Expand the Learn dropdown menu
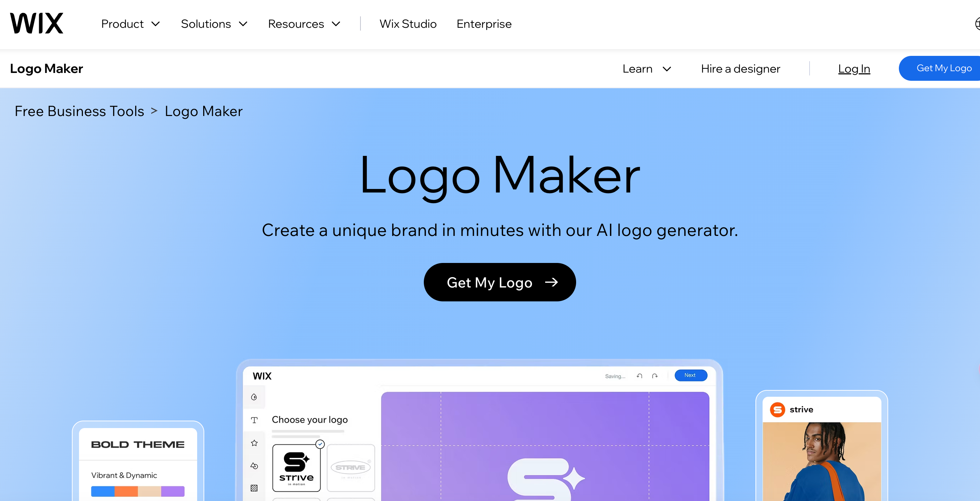 click(x=648, y=68)
